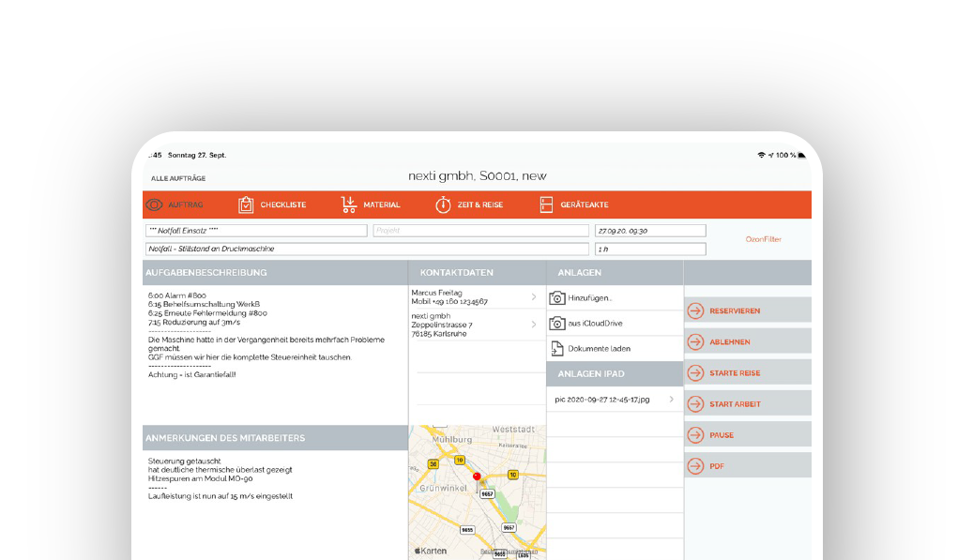
Task: Click the arrow icon next to Reservieren
Action: tap(695, 310)
